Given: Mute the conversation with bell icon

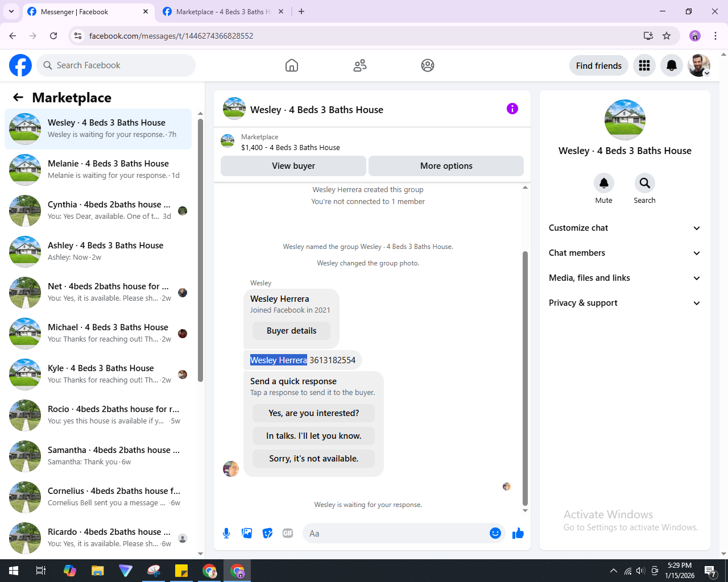Looking at the screenshot, I should click(604, 183).
